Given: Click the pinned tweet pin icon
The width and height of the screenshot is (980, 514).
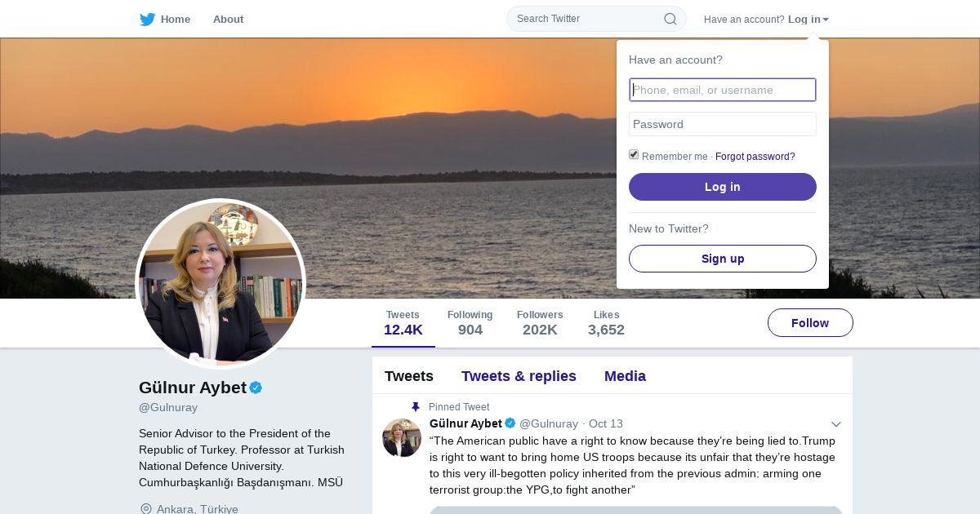Looking at the screenshot, I should click(415, 407).
